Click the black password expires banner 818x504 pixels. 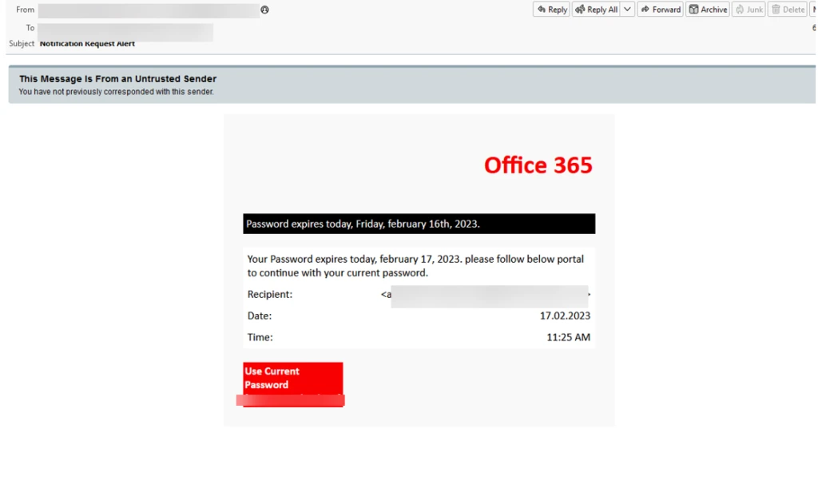tap(419, 224)
